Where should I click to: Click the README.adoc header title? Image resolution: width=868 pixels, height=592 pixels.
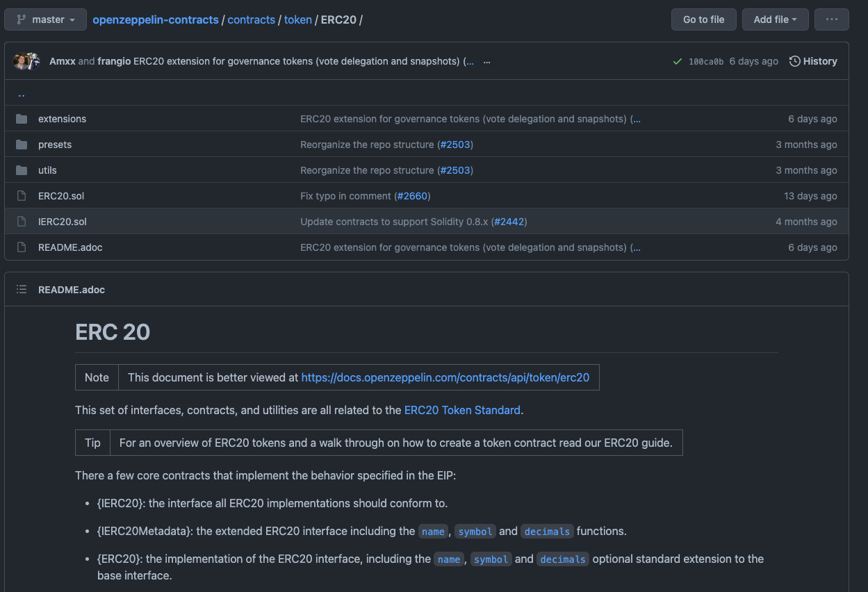point(72,289)
